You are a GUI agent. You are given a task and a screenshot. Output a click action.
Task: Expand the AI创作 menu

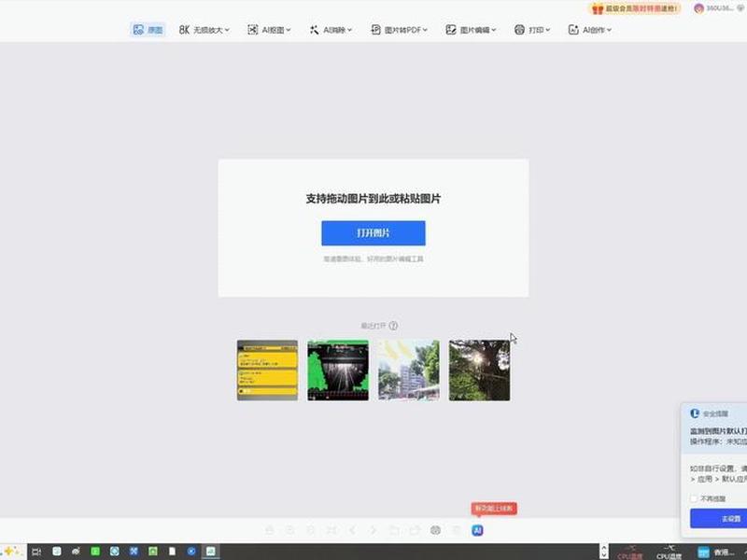click(x=590, y=30)
